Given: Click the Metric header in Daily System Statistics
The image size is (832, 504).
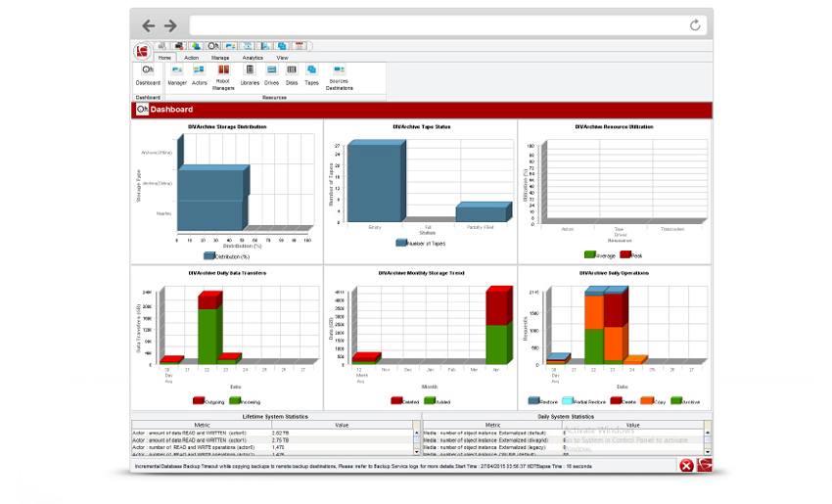Looking at the screenshot, I should (492, 425).
